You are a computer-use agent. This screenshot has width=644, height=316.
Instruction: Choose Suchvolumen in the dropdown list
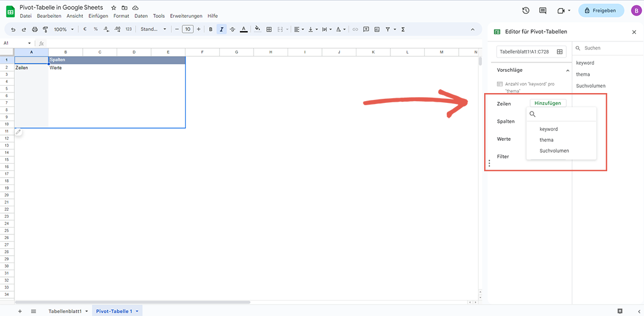(554, 151)
